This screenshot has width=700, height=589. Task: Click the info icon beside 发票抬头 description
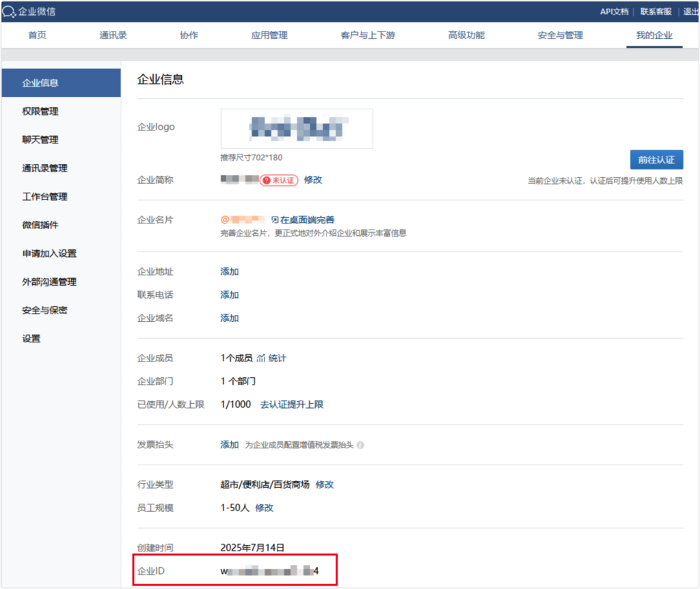[x=360, y=445]
